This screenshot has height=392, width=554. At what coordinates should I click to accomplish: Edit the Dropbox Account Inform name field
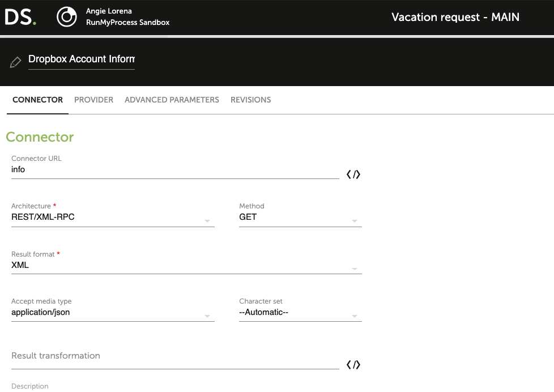tap(81, 59)
